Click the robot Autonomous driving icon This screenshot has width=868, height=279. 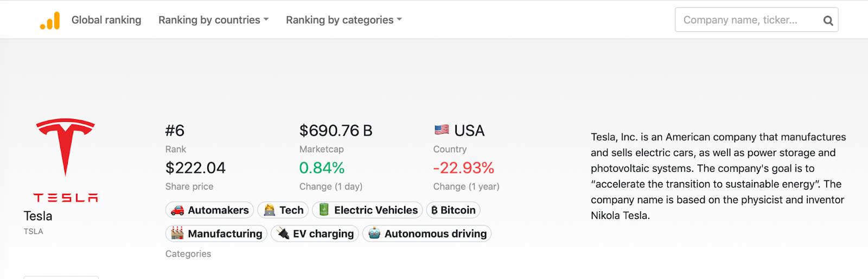(374, 233)
